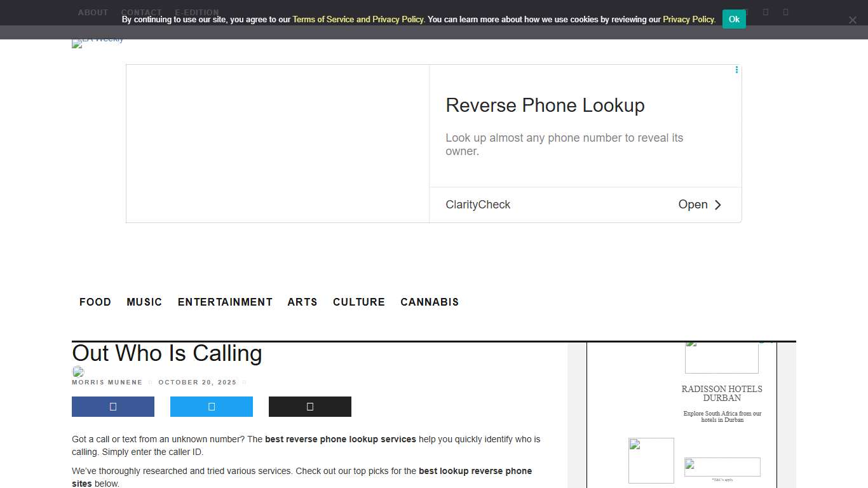The height and width of the screenshot is (488, 868).
Task: Share the article via the email button
Action: click(309, 407)
